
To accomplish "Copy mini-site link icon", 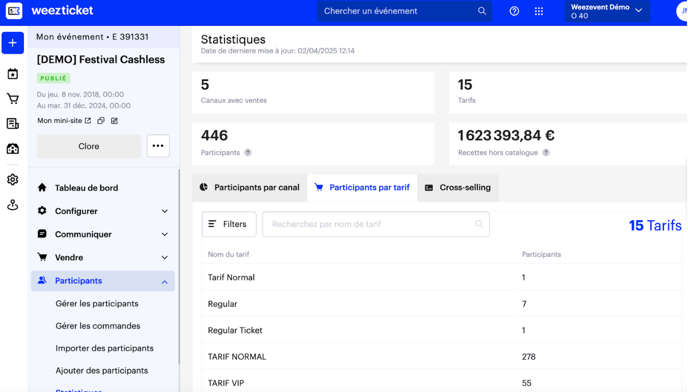I will 101,121.
